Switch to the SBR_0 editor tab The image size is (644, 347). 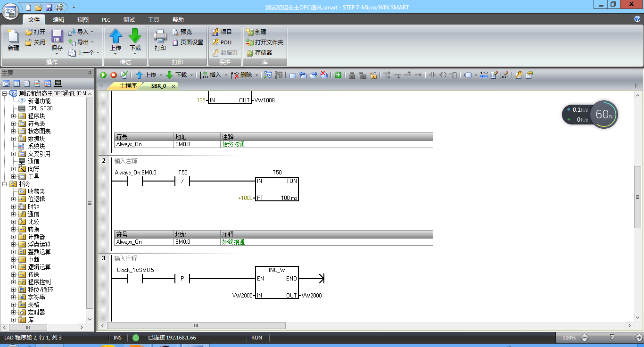(158, 86)
